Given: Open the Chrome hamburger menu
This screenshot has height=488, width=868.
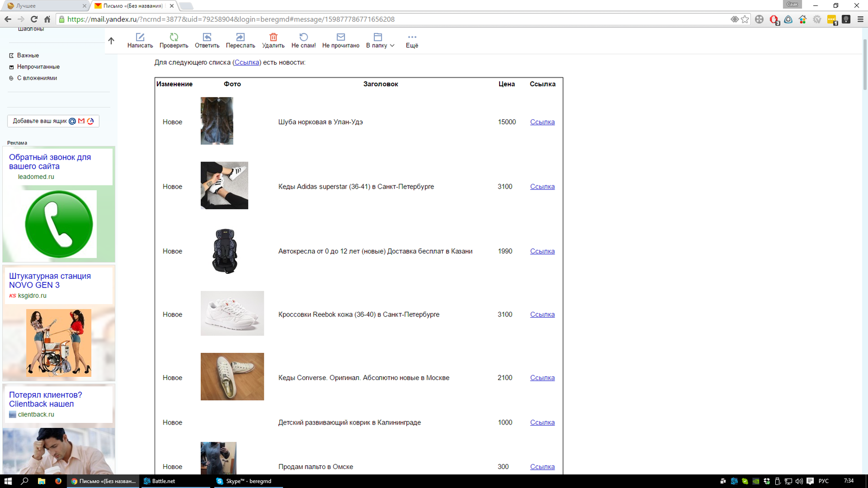Looking at the screenshot, I should pos(860,19).
